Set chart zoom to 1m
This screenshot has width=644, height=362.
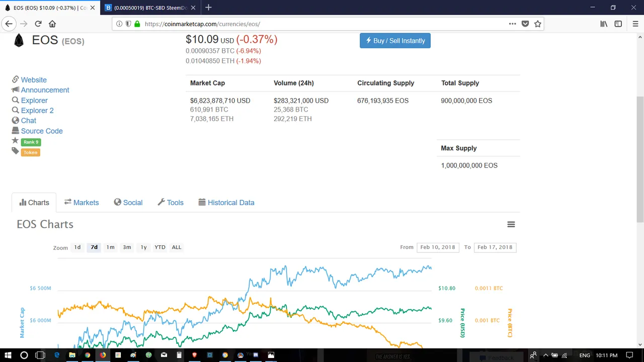[110, 247]
